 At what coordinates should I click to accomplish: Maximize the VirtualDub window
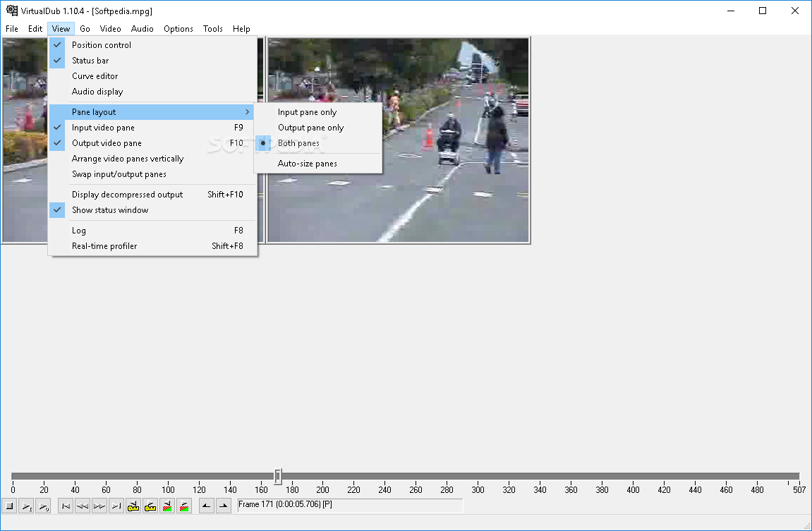(x=763, y=11)
